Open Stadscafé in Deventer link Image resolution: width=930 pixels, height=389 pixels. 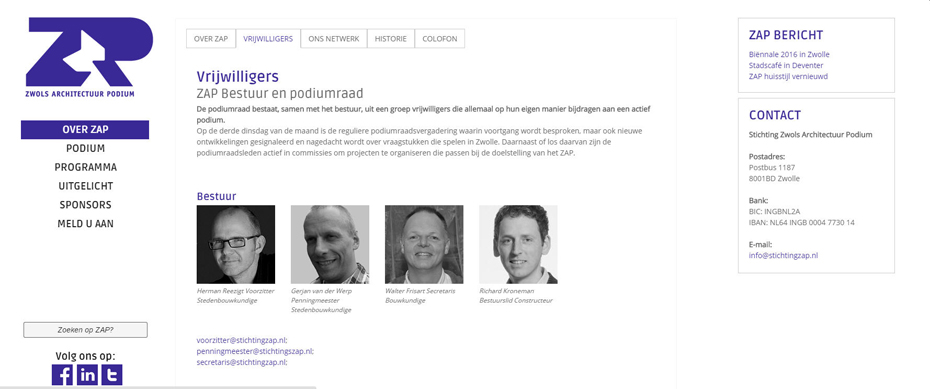click(x=786, y=65)
